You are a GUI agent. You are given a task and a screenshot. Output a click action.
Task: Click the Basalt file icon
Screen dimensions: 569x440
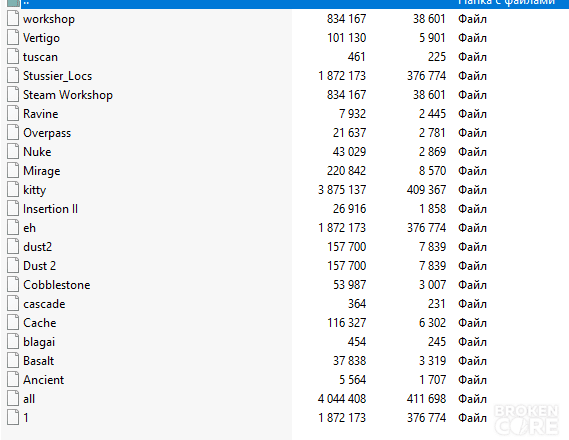13,361
